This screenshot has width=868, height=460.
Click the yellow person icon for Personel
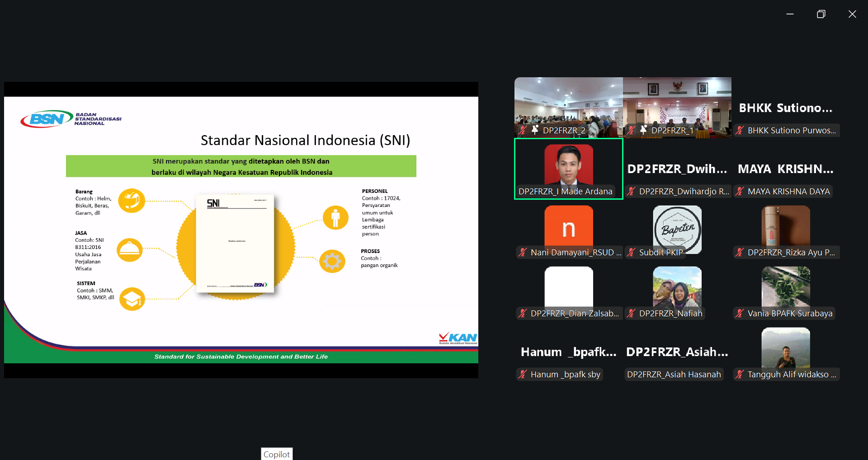(x=335, y=218)
